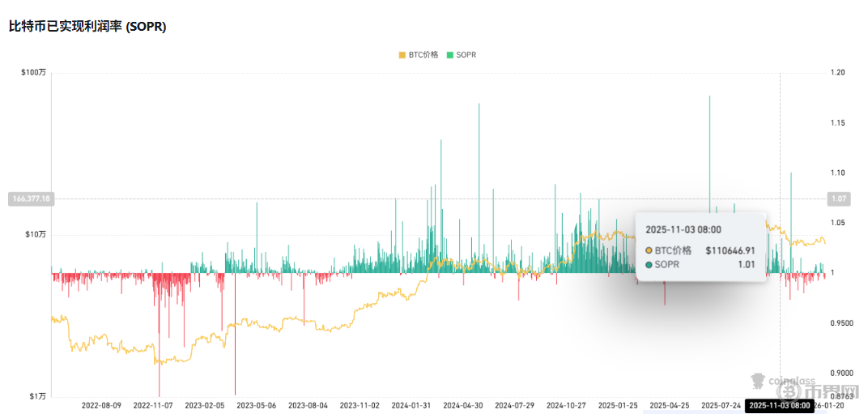The width and height of the screenshot is (868, 414).
Task: Click the 比特币已实现利润率 (SOPR) chart title
Action: point(87,26)
